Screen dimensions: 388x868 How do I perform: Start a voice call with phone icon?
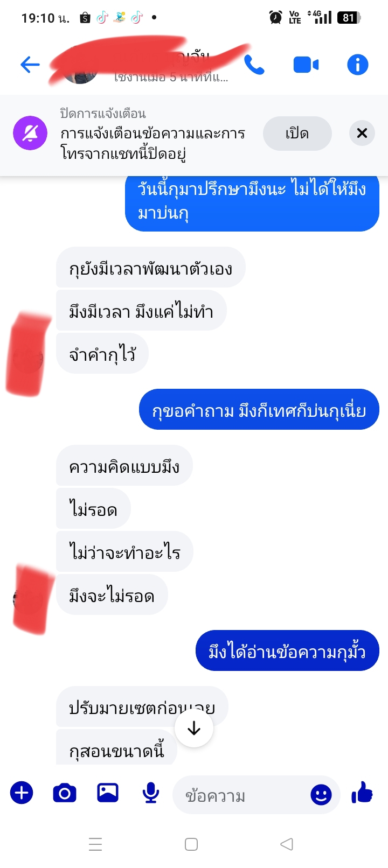point(254,65)
